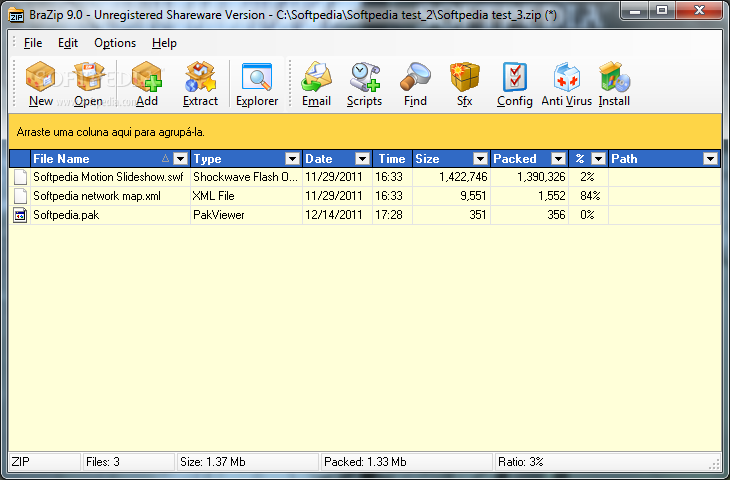The height and width of the screenshot is (480, 730).
Task: Open the Scripts tool
Action: [365, 84]
